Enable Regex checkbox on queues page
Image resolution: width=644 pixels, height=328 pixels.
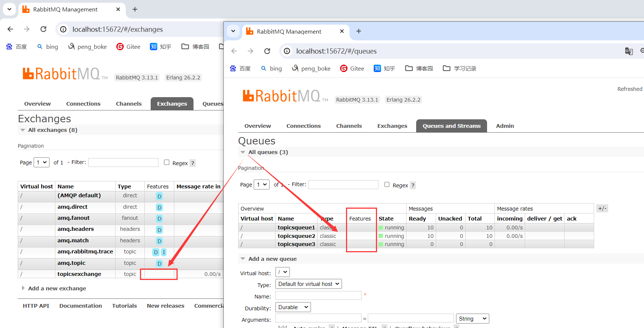click(387, 184)
